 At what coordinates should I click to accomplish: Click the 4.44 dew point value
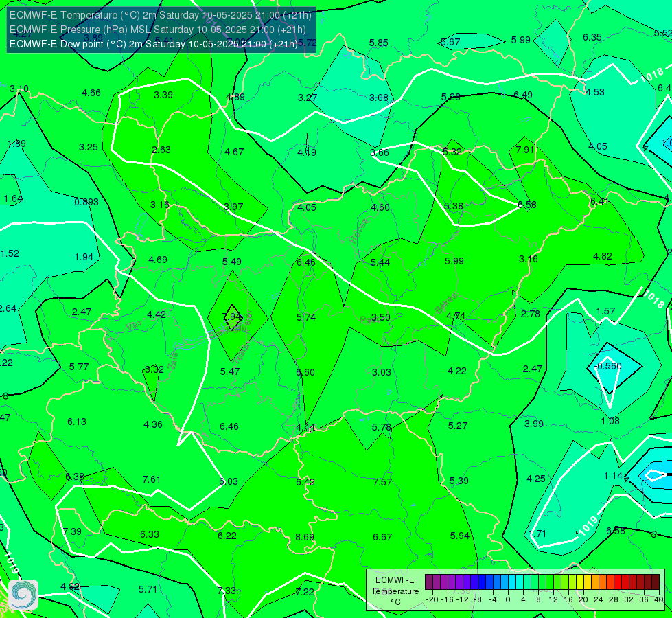[305, 428]
